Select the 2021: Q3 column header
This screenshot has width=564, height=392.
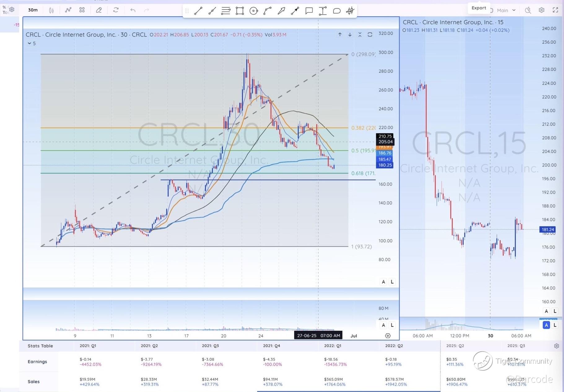point(210,346)
